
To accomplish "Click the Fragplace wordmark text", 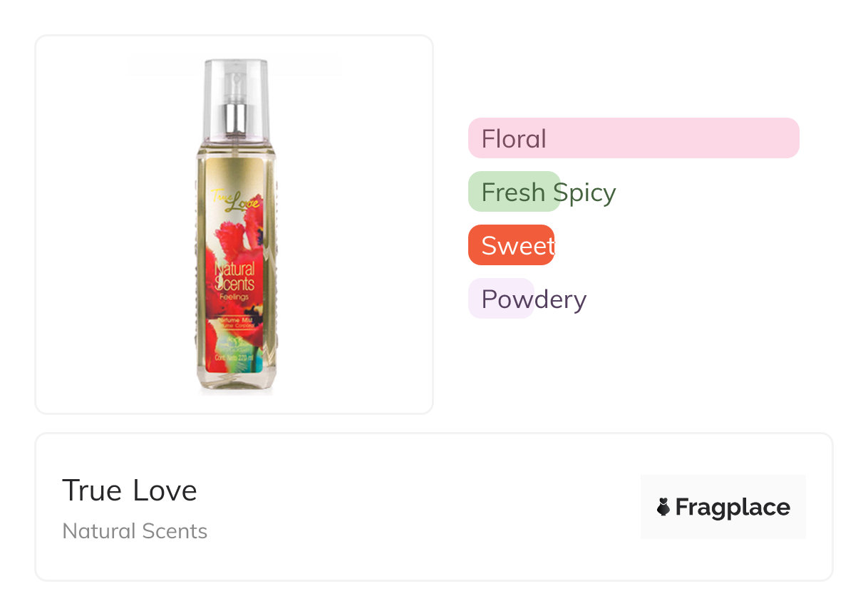I will [733, 507].
